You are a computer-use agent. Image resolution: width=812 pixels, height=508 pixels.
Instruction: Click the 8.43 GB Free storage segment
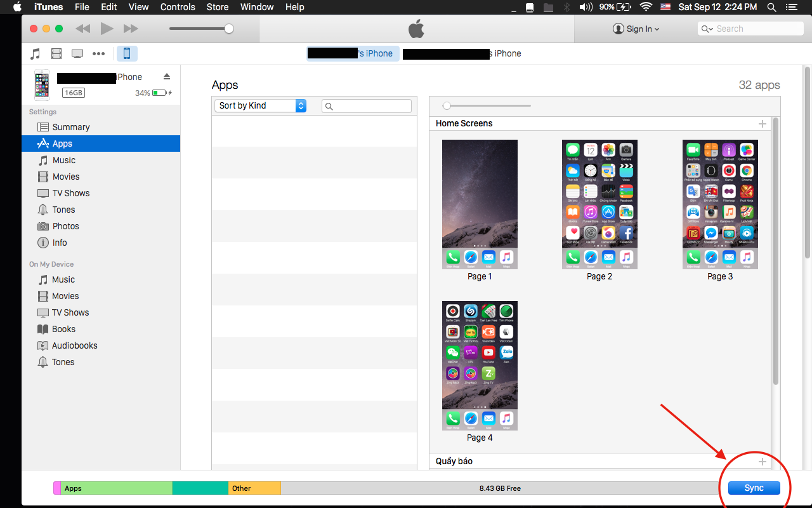pyautogui.click(x=499, y=488)
